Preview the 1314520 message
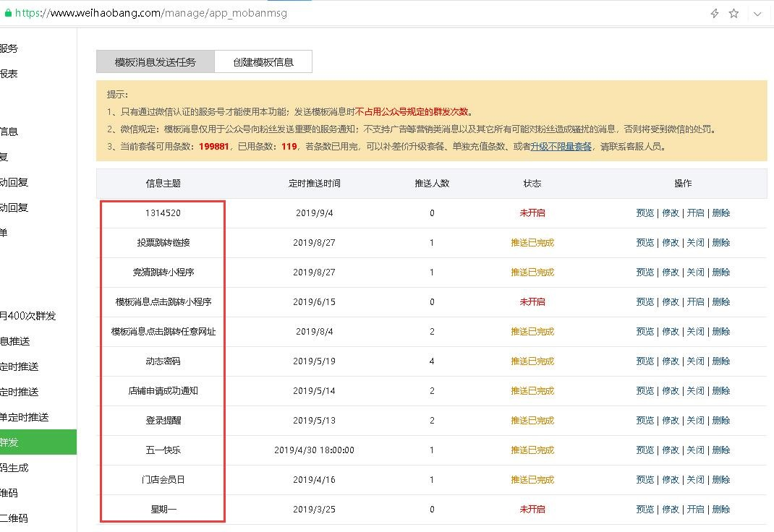 645,213
